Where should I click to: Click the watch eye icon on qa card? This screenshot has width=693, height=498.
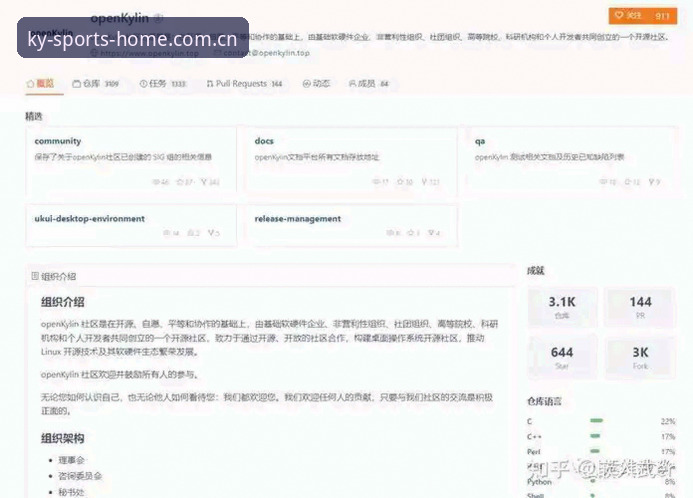coord(603,182)
